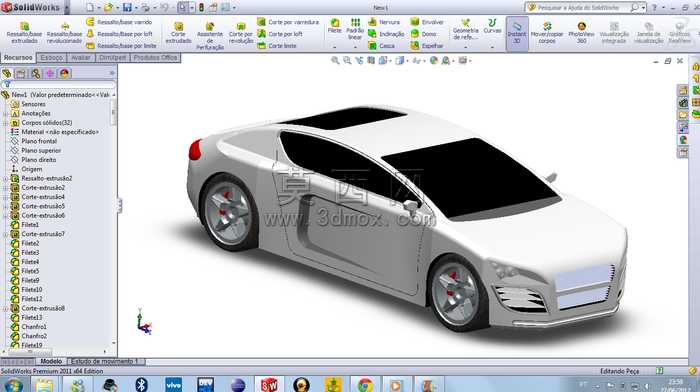Expand the Corte-extrusão4 feature

click(5, 197)
